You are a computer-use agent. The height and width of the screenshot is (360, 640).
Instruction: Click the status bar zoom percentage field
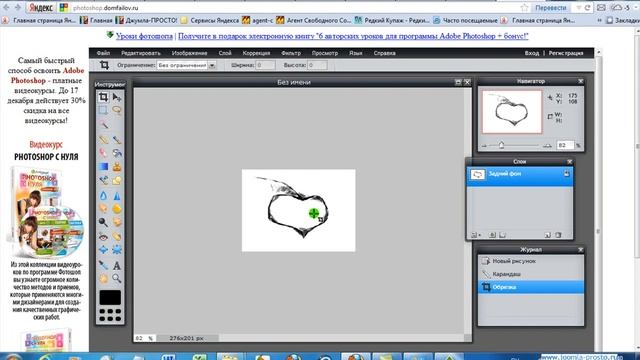coord(144,338)
